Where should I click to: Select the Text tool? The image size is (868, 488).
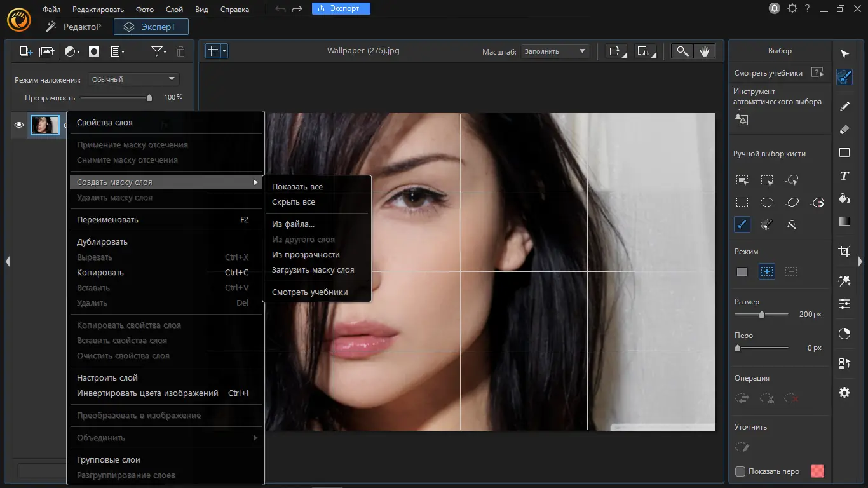(x=844, y=176)
